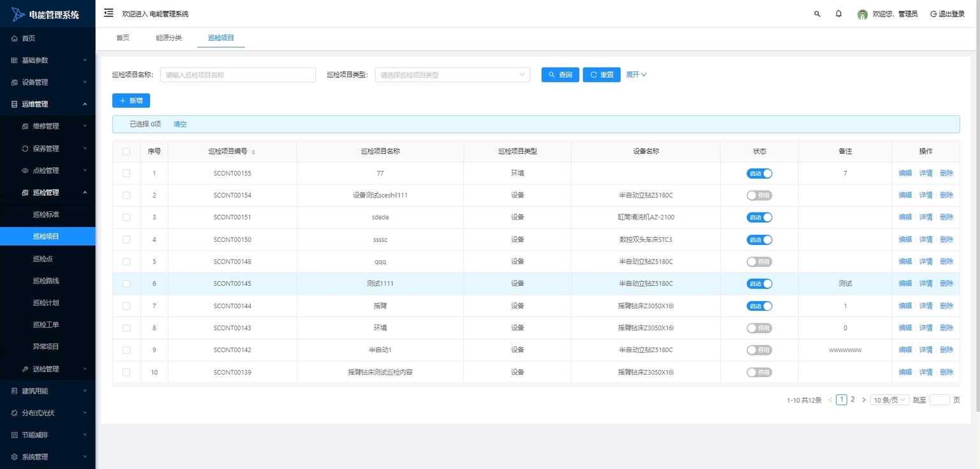Image resolution: width=980 pixels, height=469 pixels.
Task: Click the sidebar collapse hamburger icon
Action: coord(108,13)
